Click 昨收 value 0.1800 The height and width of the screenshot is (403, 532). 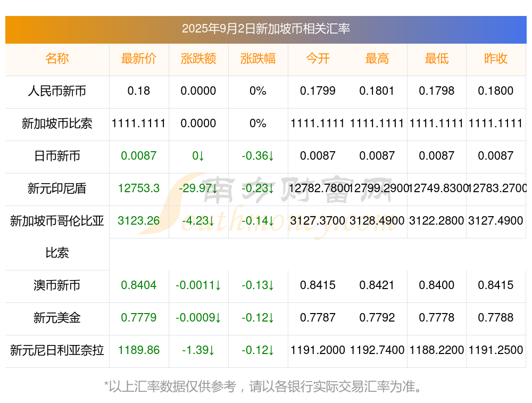coord(496,91)
